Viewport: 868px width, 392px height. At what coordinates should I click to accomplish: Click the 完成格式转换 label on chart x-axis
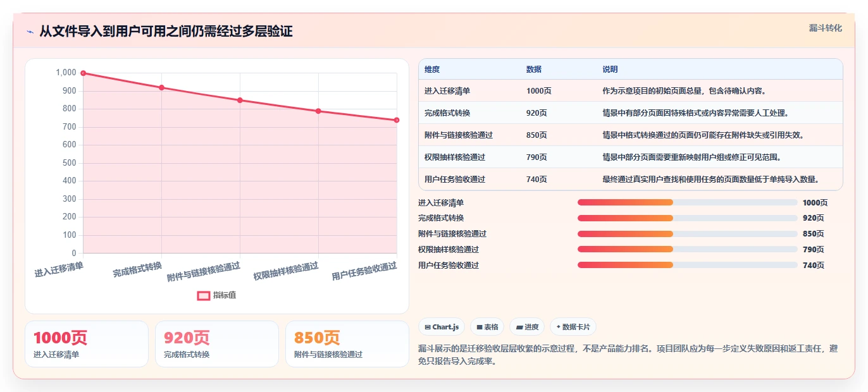click(x=138, y=269)
